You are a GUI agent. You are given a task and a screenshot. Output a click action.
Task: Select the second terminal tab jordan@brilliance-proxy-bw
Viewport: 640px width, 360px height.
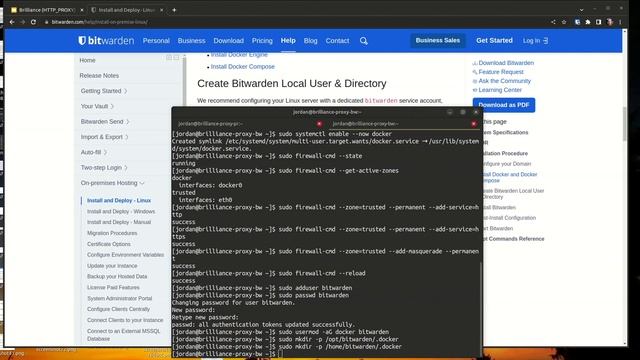coord(404,124)
